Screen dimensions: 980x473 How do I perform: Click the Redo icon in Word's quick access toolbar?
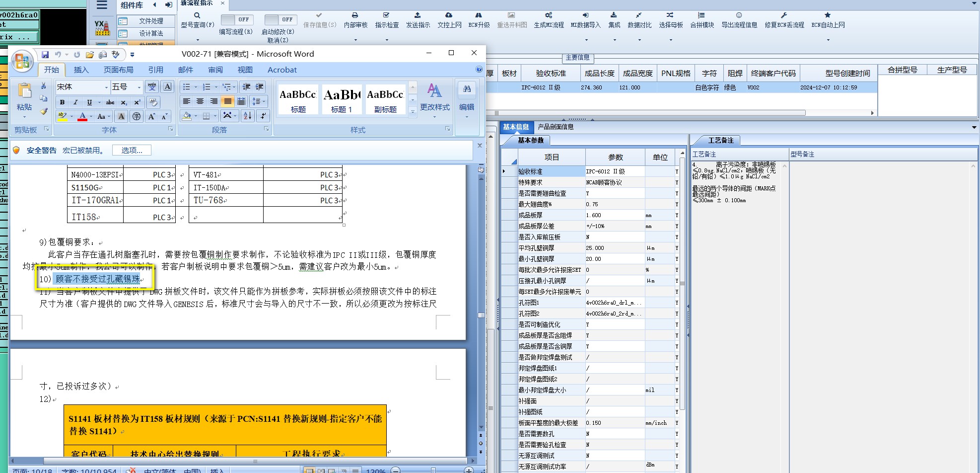pyautogui.click(x=77, y=54)
